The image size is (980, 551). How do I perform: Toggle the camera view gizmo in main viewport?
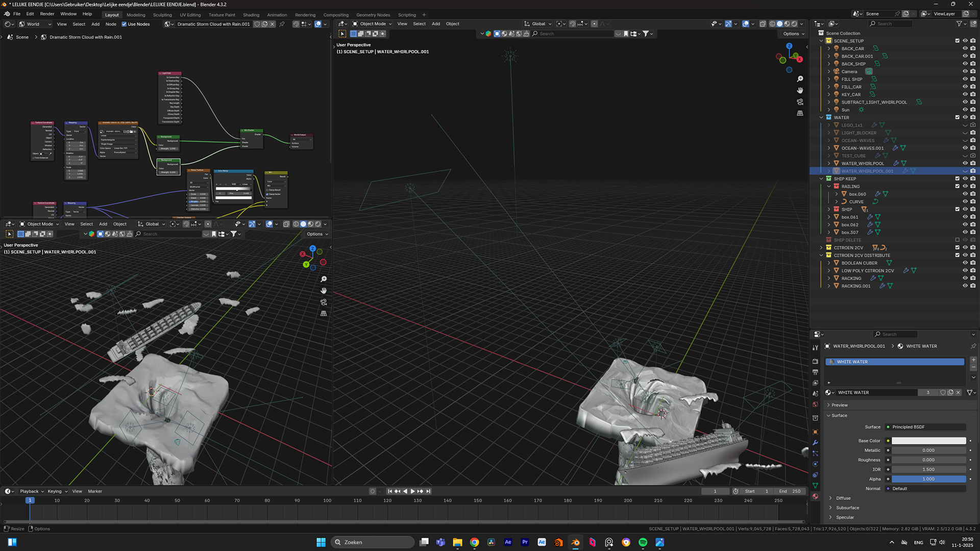click(800, 102)
